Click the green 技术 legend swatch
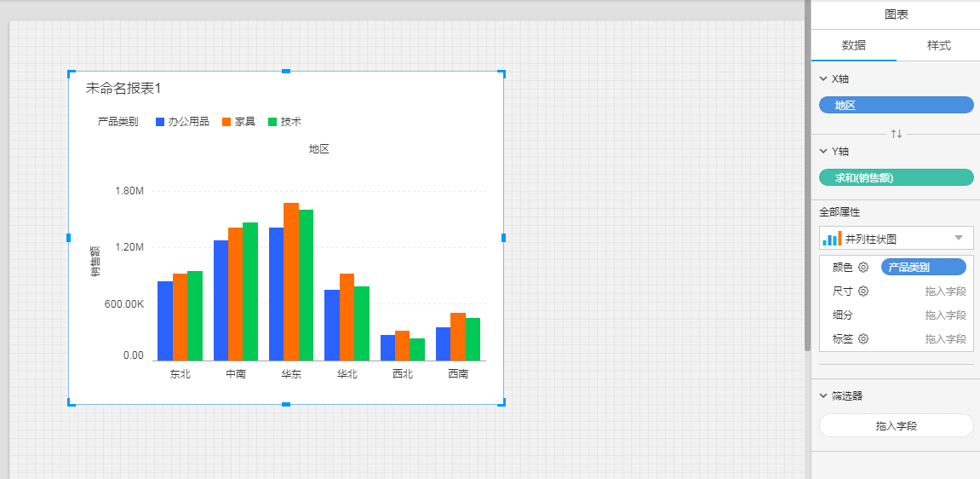 [x=272, y=122]
